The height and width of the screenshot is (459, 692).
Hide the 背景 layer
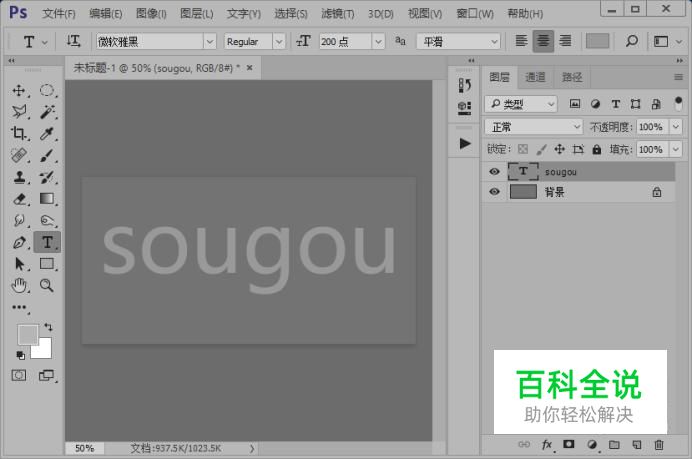pyautogui.click(x=494, y=192)
